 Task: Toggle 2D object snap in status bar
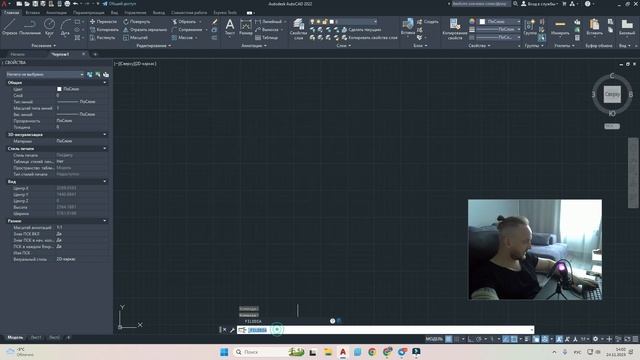(x=514, y=339)
